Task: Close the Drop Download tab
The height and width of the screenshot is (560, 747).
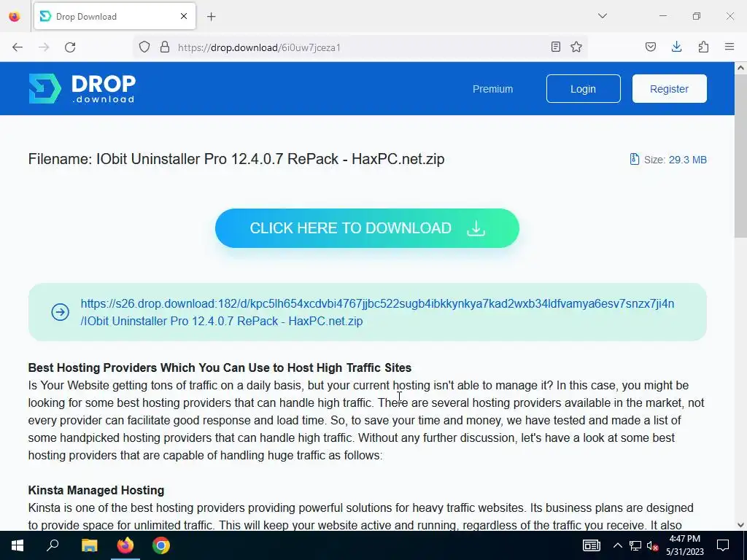Action: (x=184, y=16)
